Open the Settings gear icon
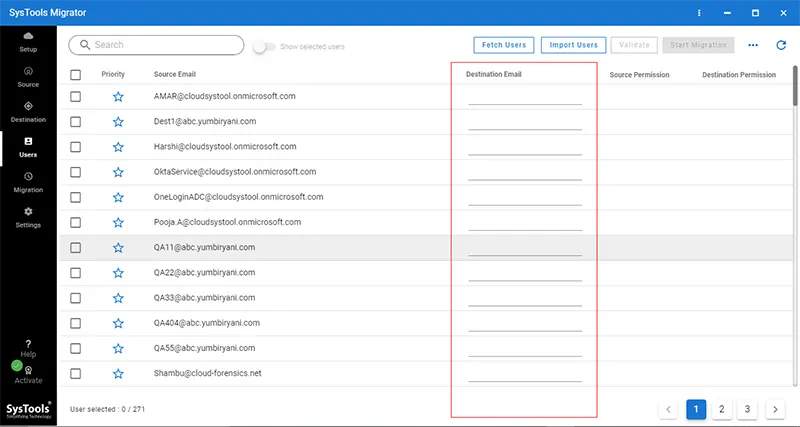Image resolution: width=800 pixels, height=427 pixels. 29,211
